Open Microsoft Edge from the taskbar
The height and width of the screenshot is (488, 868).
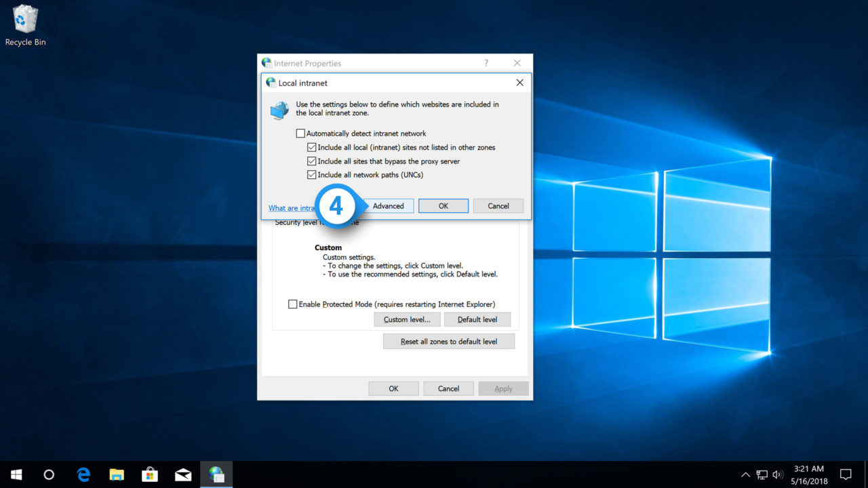coord(83,474)
